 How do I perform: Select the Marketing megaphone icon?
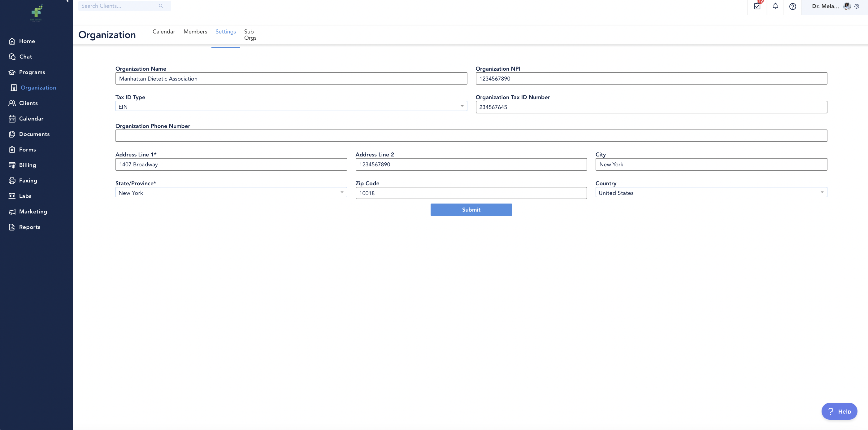(12, 212)
